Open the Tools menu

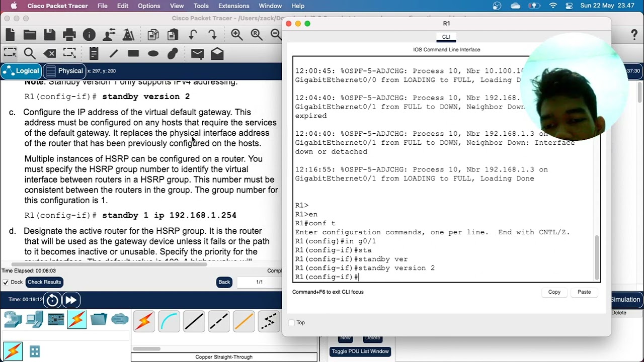(201, 6)
